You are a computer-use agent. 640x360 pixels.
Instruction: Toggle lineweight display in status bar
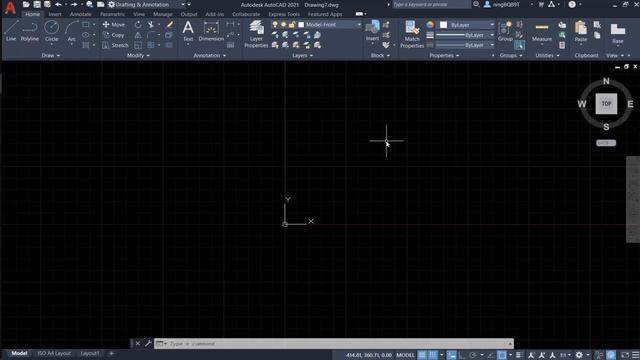518,355
